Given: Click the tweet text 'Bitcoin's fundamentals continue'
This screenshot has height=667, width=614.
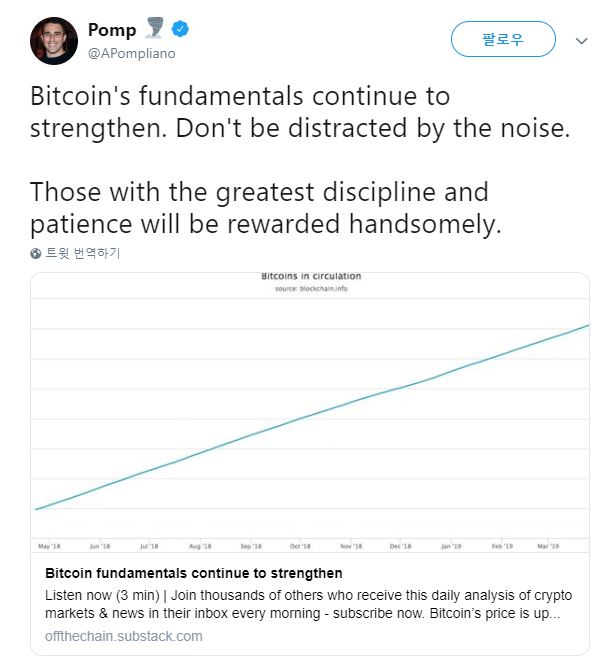Looking at the screenshot, I should (x=166, y=96).
